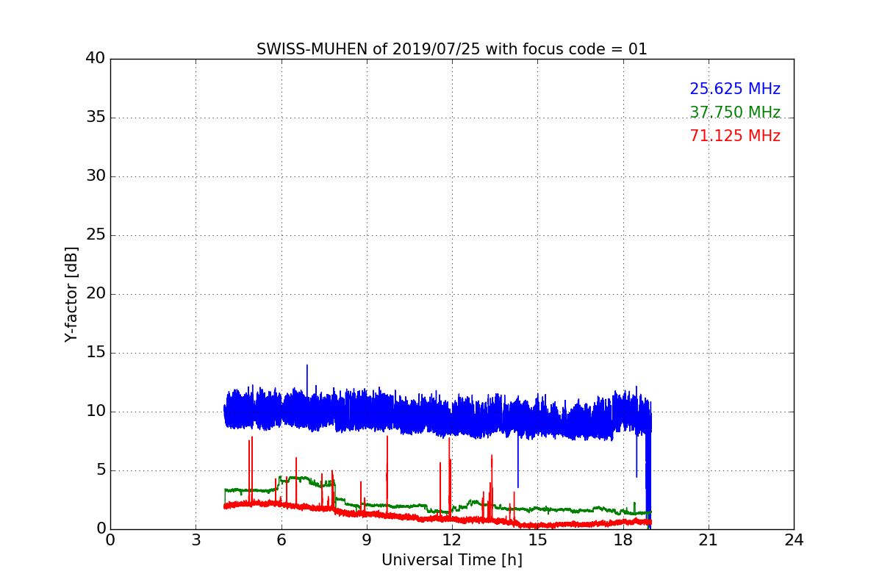The image size is (882, 588).
Task: Click the x-axis tick label '3'
Action: [x=196, y=540]
